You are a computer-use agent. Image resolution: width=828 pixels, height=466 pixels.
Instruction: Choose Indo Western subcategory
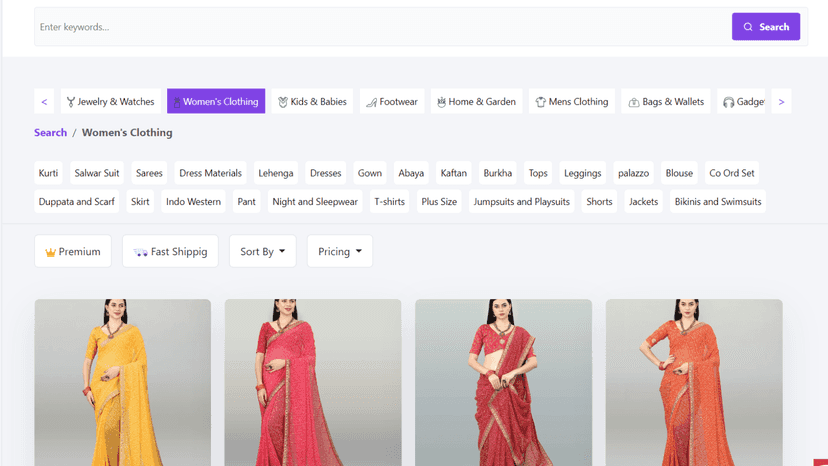point(193,202)
